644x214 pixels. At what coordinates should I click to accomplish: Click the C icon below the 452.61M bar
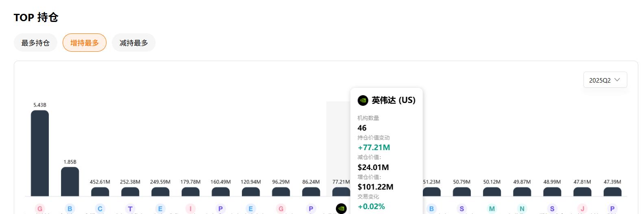(100, 209)
